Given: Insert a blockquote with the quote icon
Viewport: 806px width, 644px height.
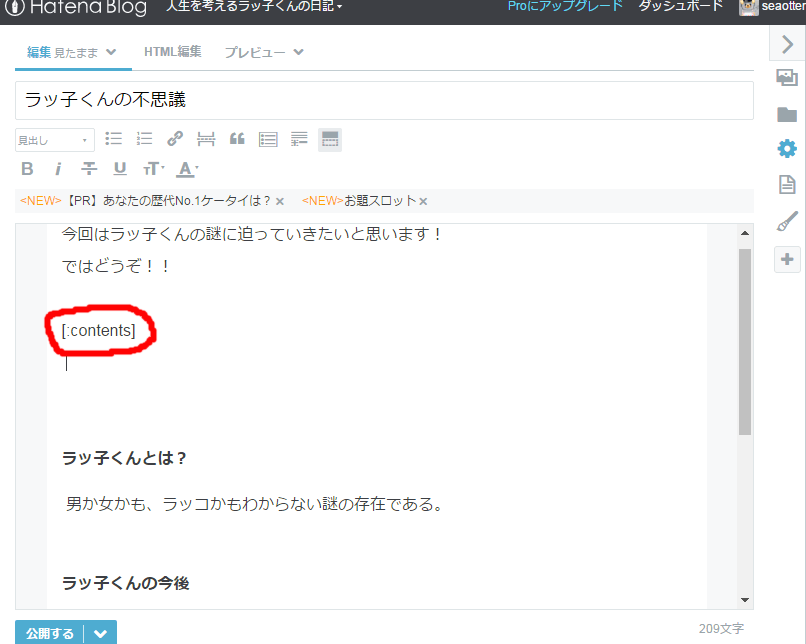Looking at the screenshot, I should (237, 138).
